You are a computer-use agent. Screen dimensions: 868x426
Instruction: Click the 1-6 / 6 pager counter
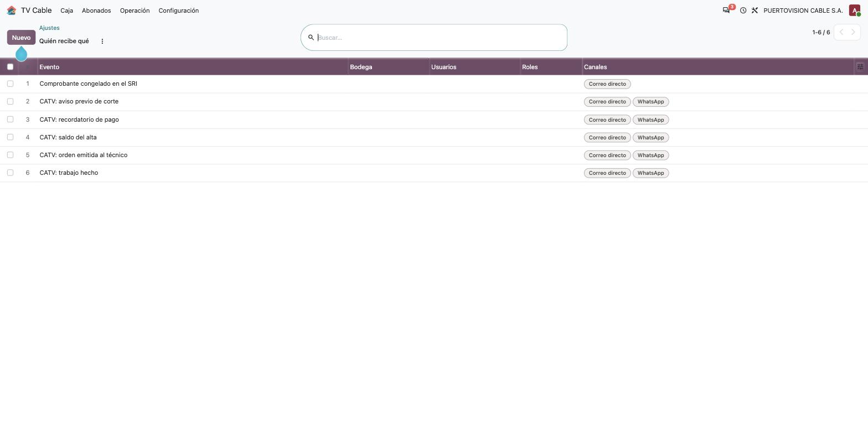click(x=821, y=32)
